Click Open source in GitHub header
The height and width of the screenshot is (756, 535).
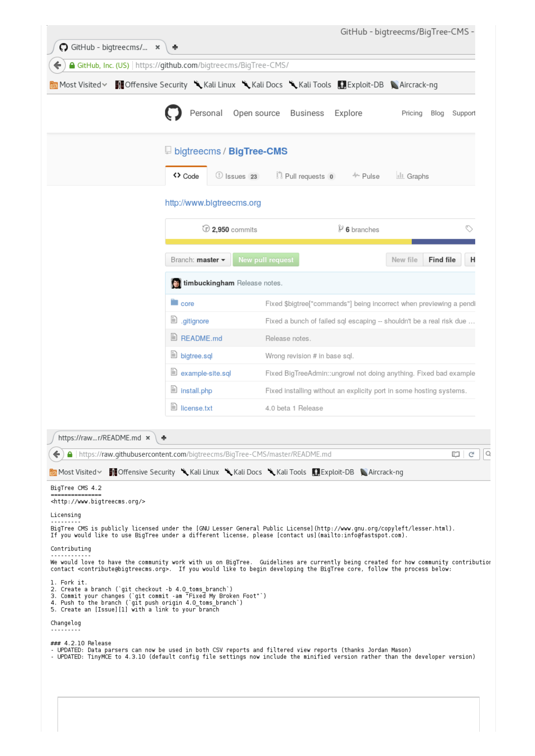256,113
